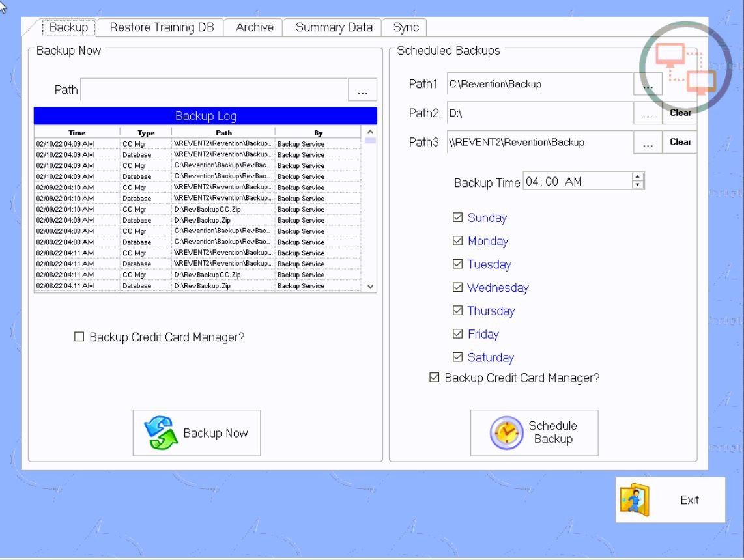The height and width of the screenshot is (560, 744).
Task: Increase Backup Time with up arrow
Action: 638,177
